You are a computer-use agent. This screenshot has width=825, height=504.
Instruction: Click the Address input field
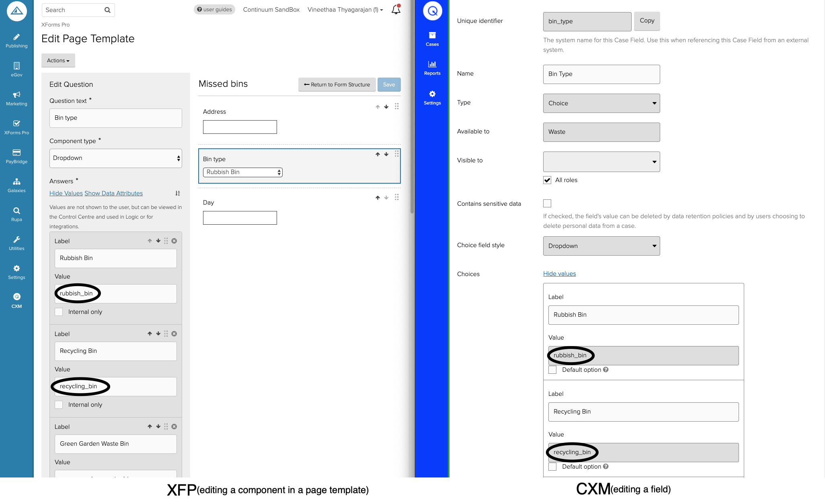[240, 126]
